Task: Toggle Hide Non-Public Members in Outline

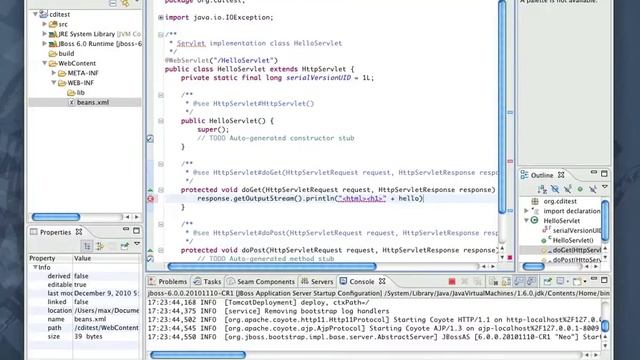Action: 580,189
